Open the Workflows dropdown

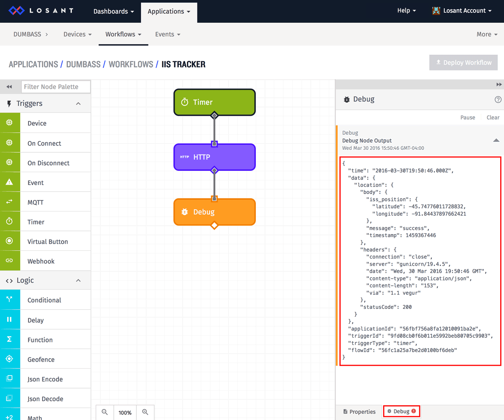[123, 34]
